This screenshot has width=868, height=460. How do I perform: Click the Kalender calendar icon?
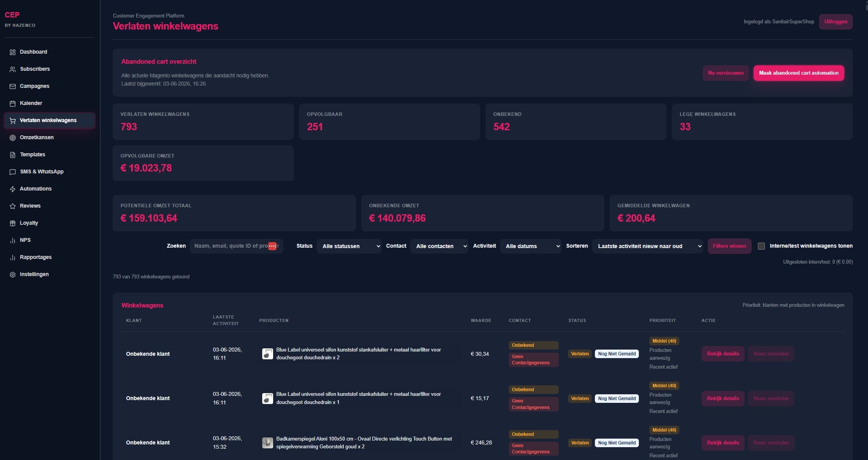(12, 103)
